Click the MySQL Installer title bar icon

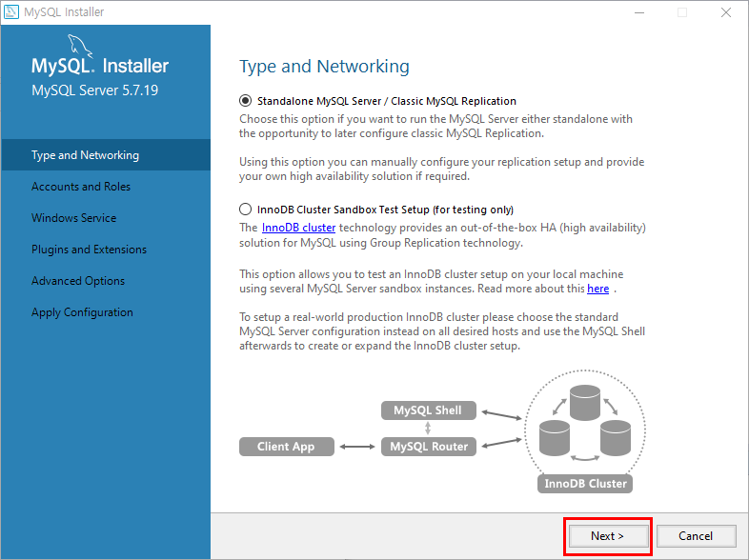point(11,11)
